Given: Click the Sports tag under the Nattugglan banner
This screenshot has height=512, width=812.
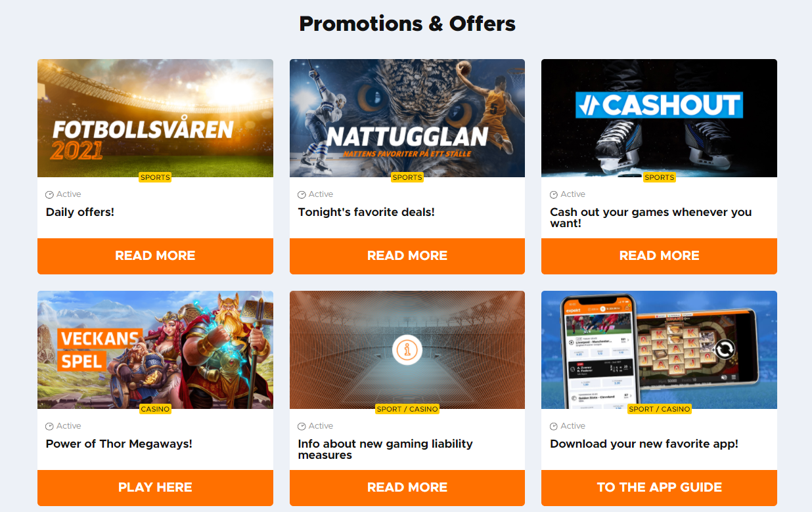Looking at the screenshot, I should (x=407, y=177).
